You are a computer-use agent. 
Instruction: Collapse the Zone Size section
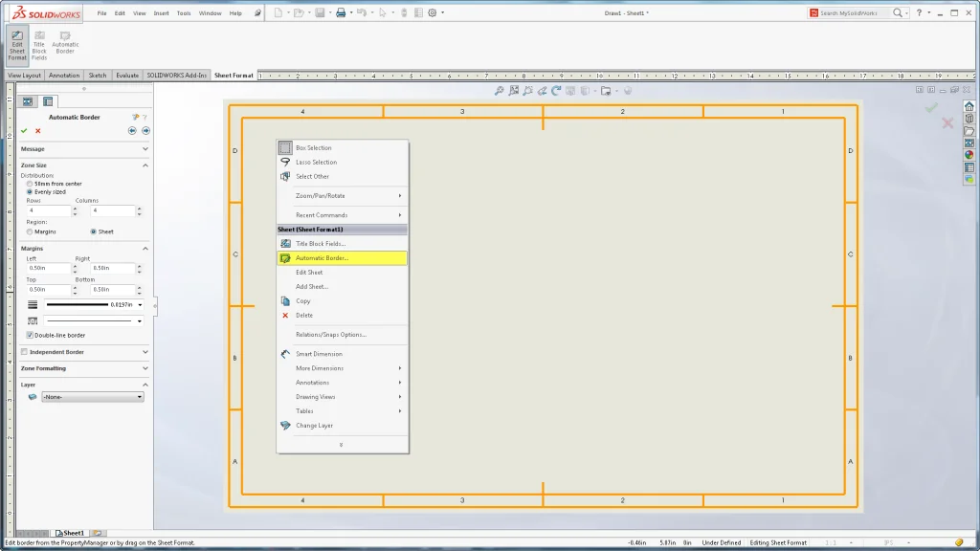(145, 165)
